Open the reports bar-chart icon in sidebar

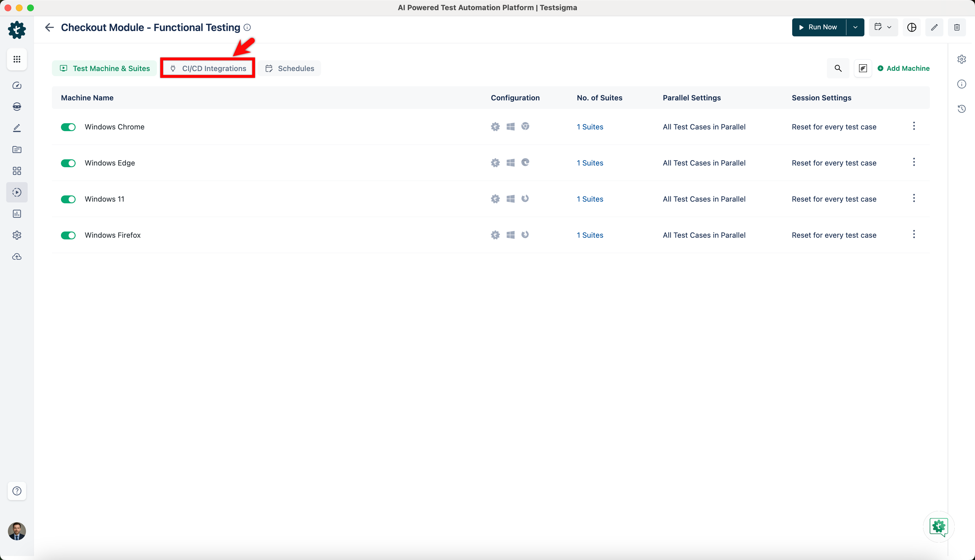coord(17,214)
